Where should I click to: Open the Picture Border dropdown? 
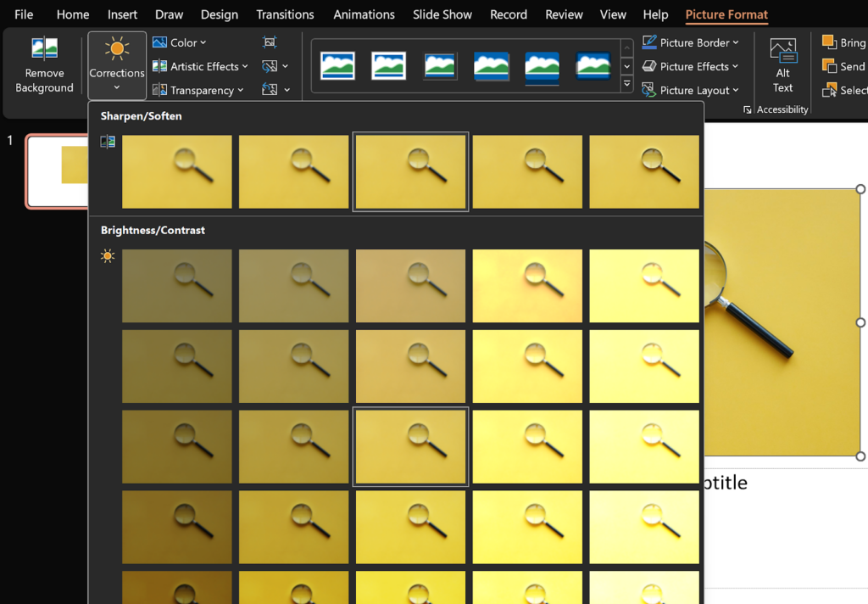pyautogui.click(x=691, y=42)
